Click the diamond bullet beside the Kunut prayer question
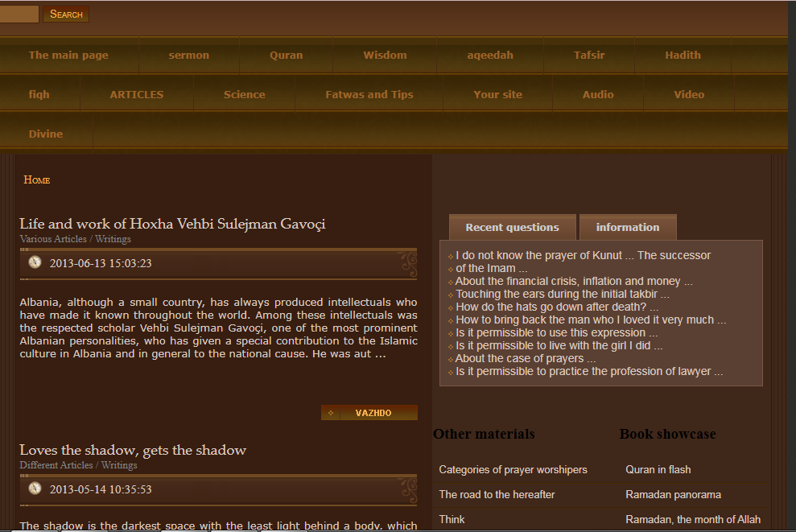This screenshot has height=532, width=796. [449, 255]
